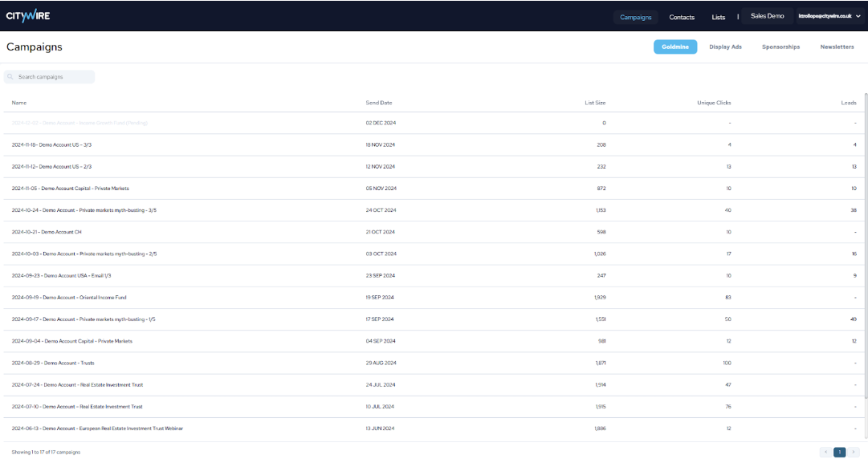Image resolution: width=868 pixels, height=463 pixels.
Task: Open the account email dropdown
Action: coord(829,16)
